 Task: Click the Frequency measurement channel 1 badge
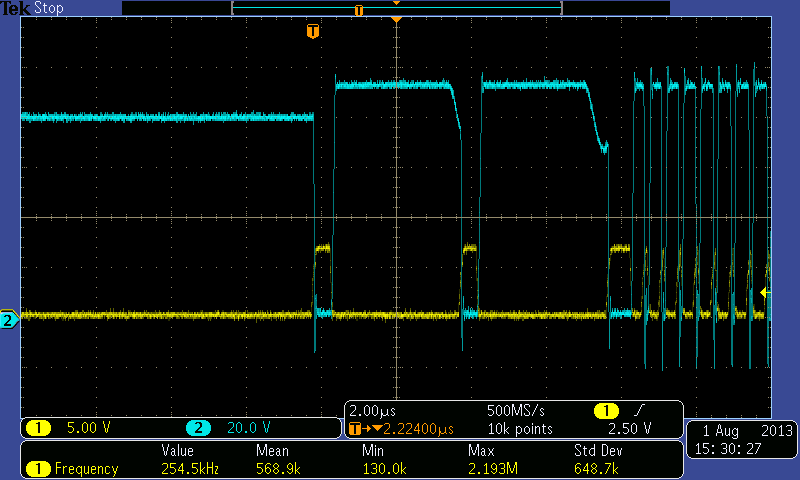click(38, 468)
